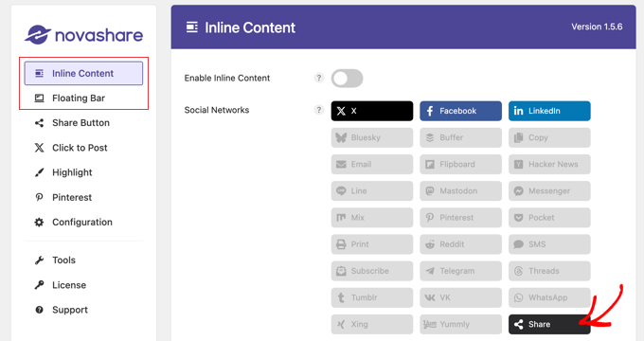Image resolution: width=644 pixels, height=341 pixels.
Task: Enable the Hacker News network
Action: [x=549, y=164]
